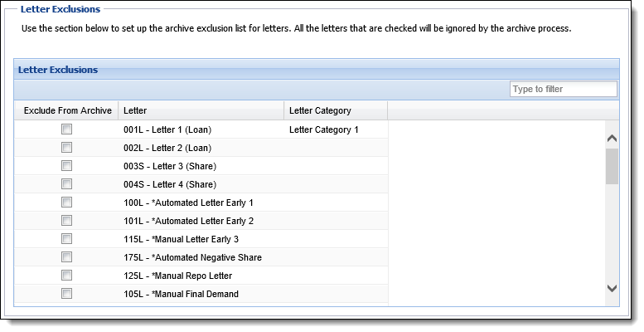Enable exclusion for 003S Letter 3 (Share)
This screenshot has height=332, width=644.
(66, 165)
